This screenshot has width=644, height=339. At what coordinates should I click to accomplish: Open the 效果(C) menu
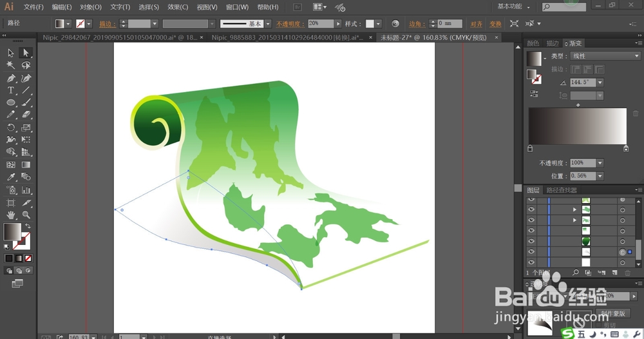178,7
